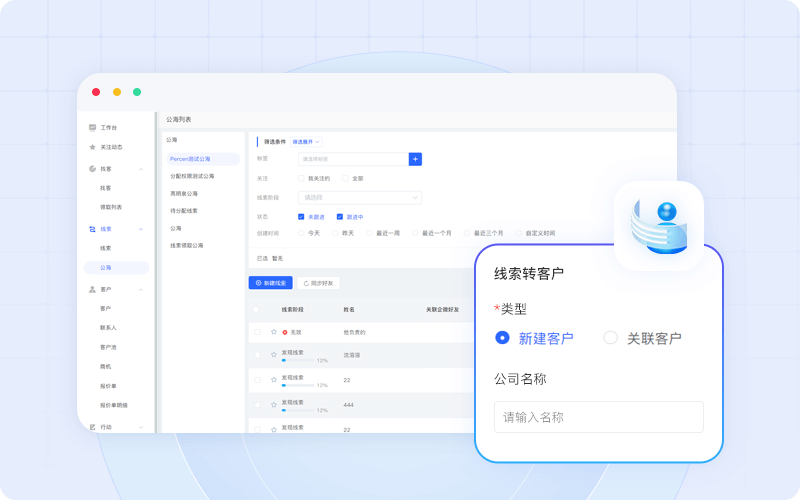The width and height of the screenshot is (800, 500).
Task: Click the 客户 person icon in sidebar
Action: (x=92, y=289)
